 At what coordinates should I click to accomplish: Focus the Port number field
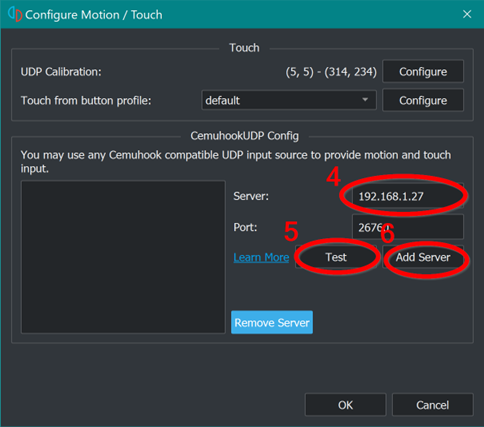tap(407, 227)
